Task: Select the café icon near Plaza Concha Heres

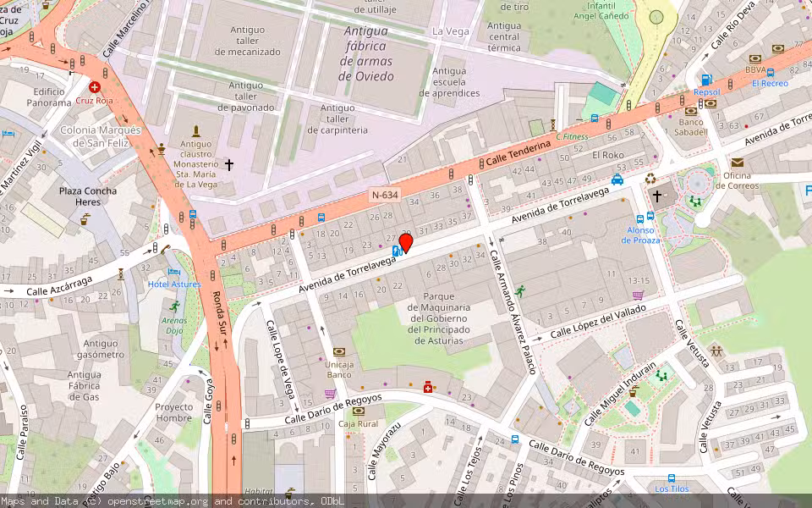Action: tap(85, 220)
